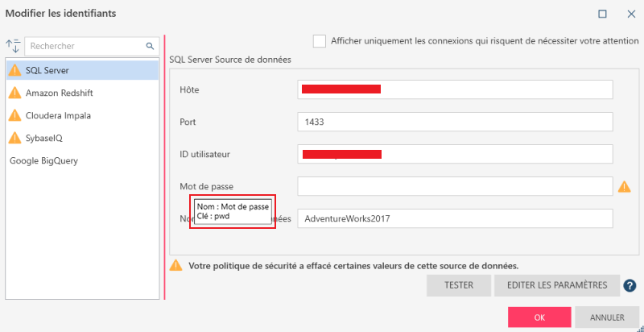
Task: Click EDITER LES PARAMÈTRES button
Action: [557, 285]
